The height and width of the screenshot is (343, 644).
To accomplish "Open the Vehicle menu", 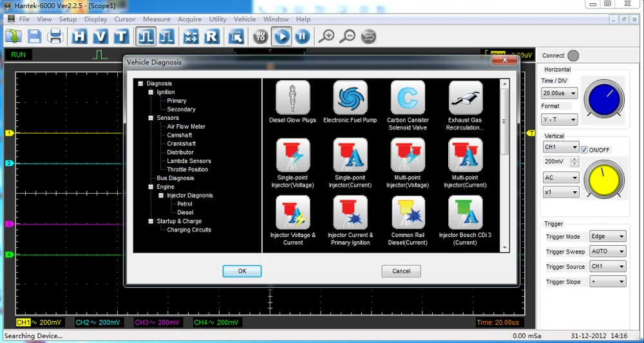I will (x=244, y=19).
